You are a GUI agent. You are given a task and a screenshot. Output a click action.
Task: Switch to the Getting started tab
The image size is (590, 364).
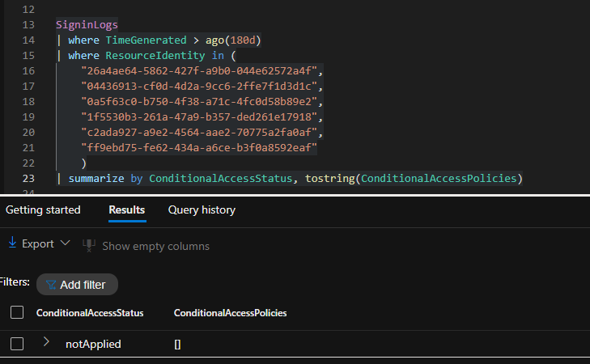click(x=43, y=210)
